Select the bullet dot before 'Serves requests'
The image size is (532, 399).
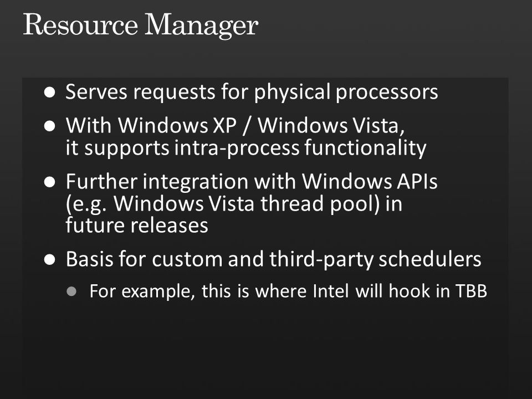pos(49,93)
